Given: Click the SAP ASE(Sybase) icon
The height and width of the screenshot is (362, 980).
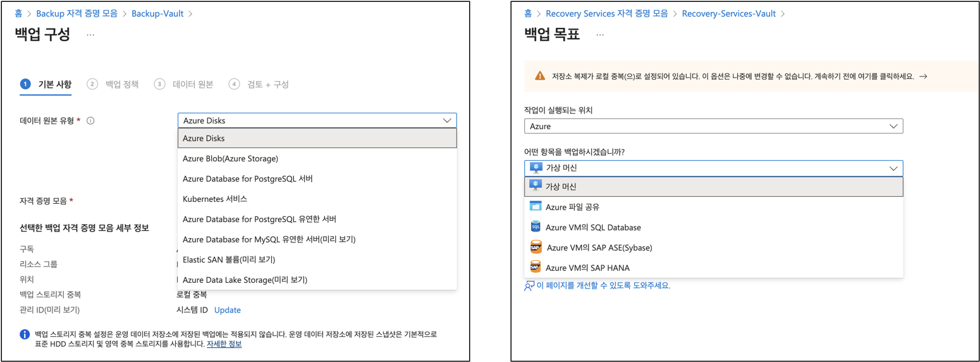Looking at the screenshot, I should [536, 247].
